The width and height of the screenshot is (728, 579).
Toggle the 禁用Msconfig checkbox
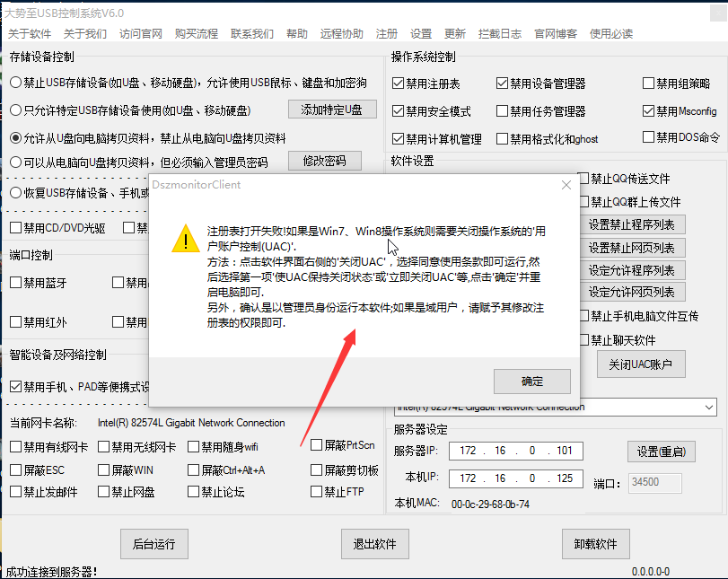tap(649, 111)
